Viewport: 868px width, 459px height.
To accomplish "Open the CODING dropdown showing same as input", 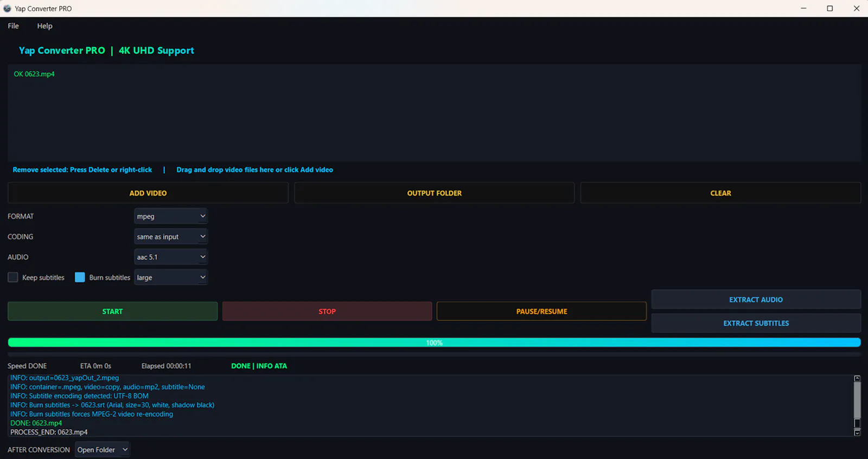I will [x=171, y=237].
